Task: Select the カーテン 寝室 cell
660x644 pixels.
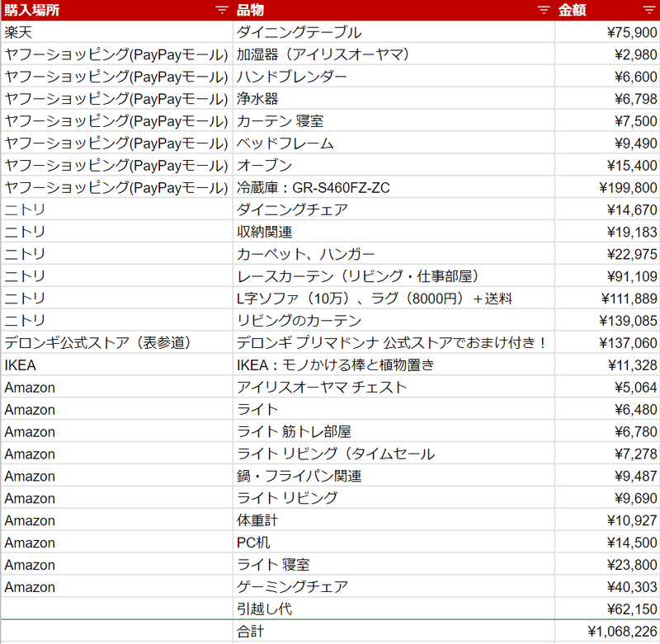Action: tap(394, 120)
